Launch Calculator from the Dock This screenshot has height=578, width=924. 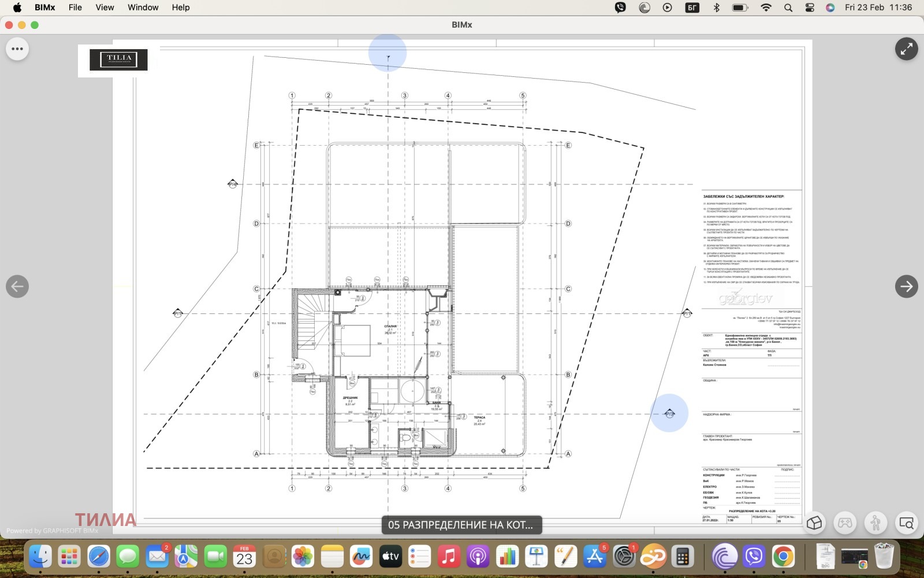(x=683, y=557)
